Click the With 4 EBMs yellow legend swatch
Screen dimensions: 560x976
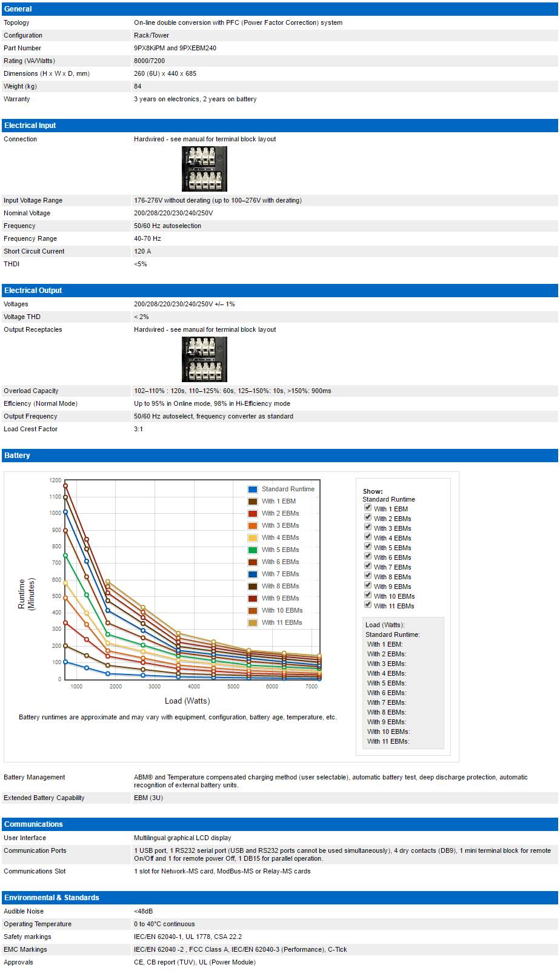click(253, 538)
